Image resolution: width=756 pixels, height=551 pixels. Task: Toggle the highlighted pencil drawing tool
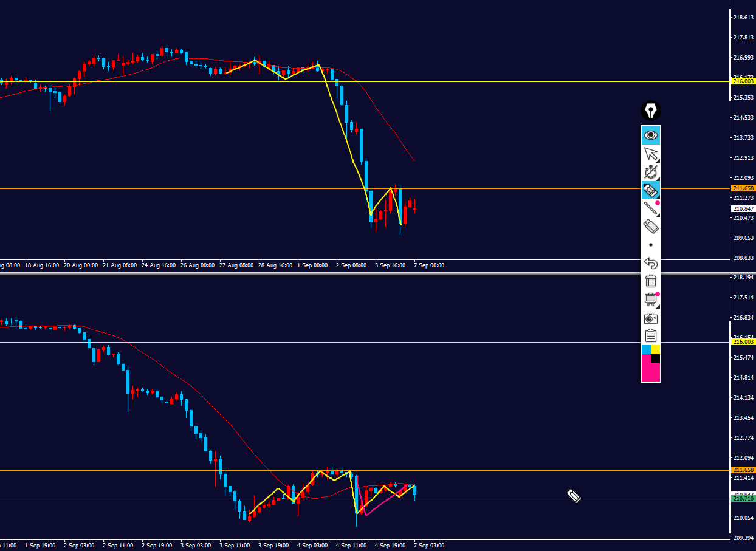pyautogui.click(x=651, y=190)
